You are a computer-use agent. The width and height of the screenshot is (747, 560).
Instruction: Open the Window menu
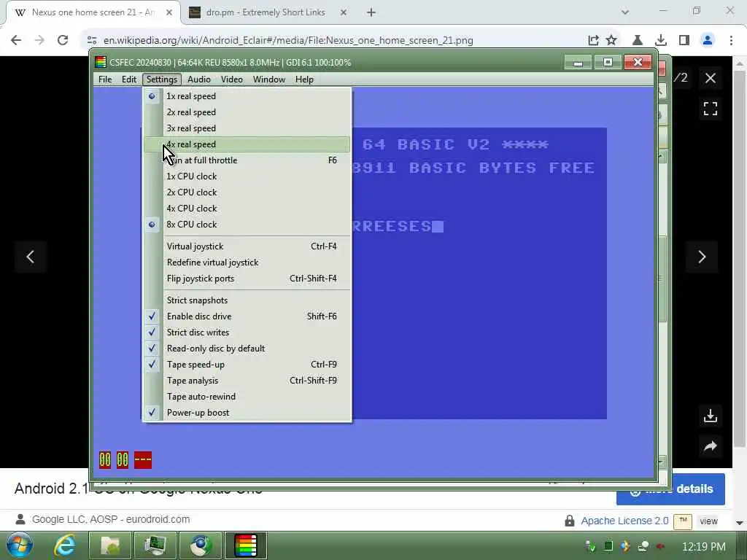click(x=268, y=79)
